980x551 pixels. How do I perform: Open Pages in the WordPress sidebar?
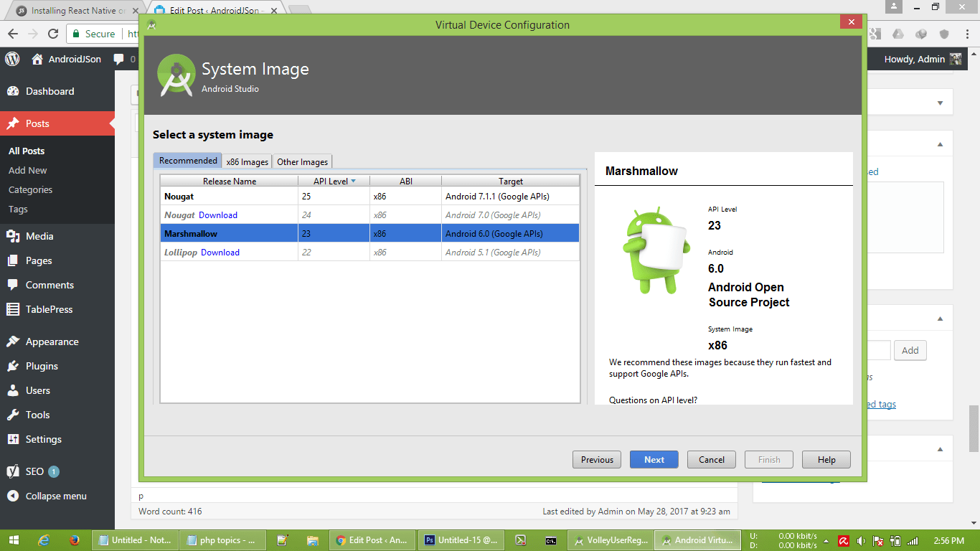click(39, 260)
